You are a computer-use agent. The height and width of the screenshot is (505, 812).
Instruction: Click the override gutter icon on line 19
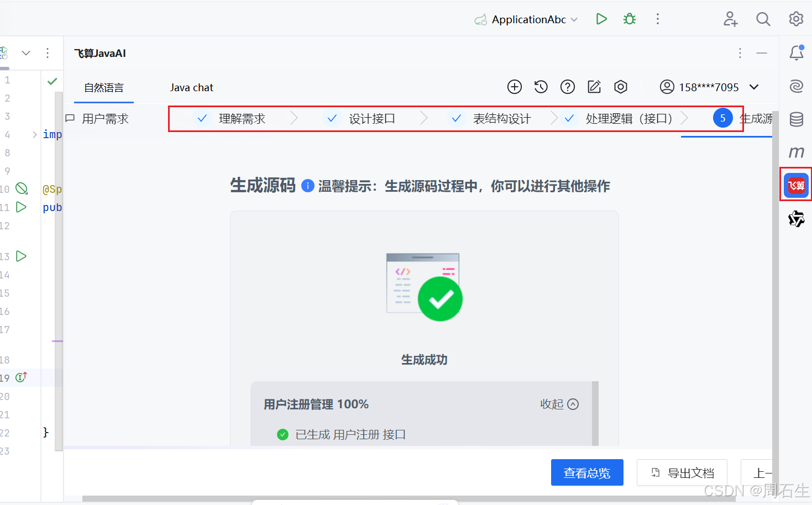pos(21,377)
